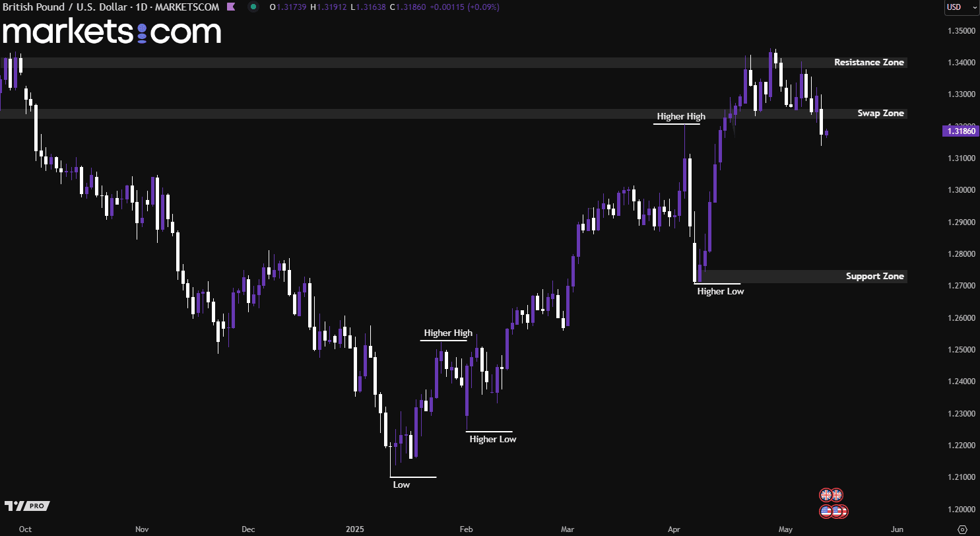This screenshot has width=980, height=536.
Task: Click the 2025 label on time axis
Action: [x=354, y=529]
